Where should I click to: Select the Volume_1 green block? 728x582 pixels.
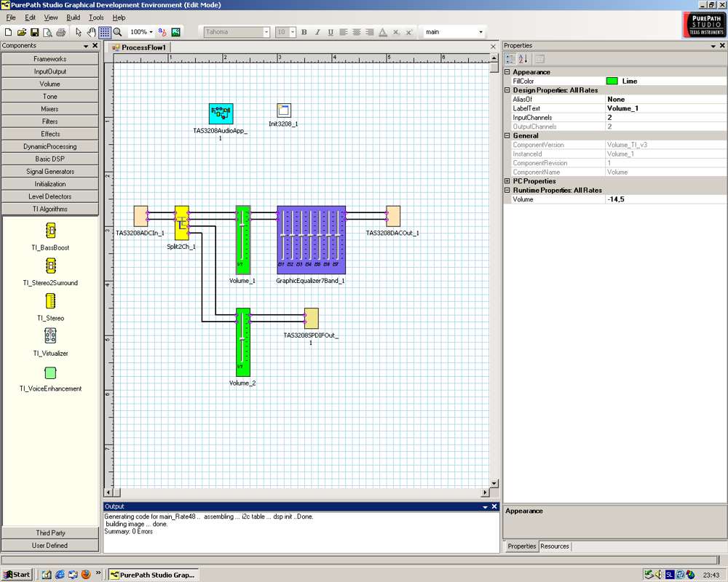(243, 240)
